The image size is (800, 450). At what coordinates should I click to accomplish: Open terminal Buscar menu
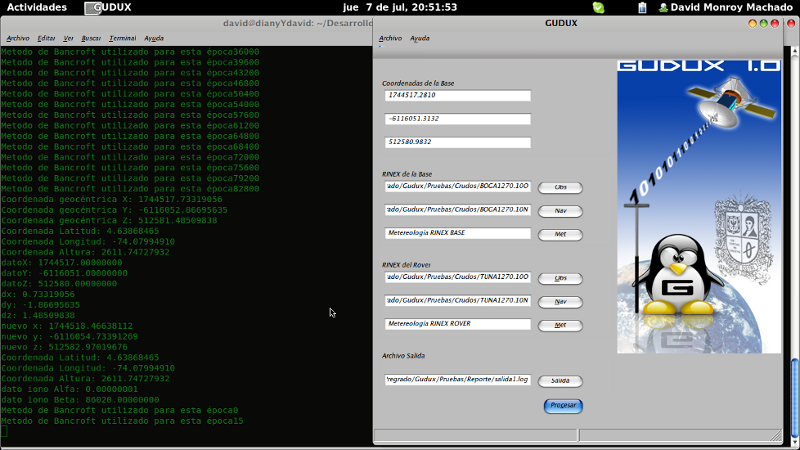91,38
